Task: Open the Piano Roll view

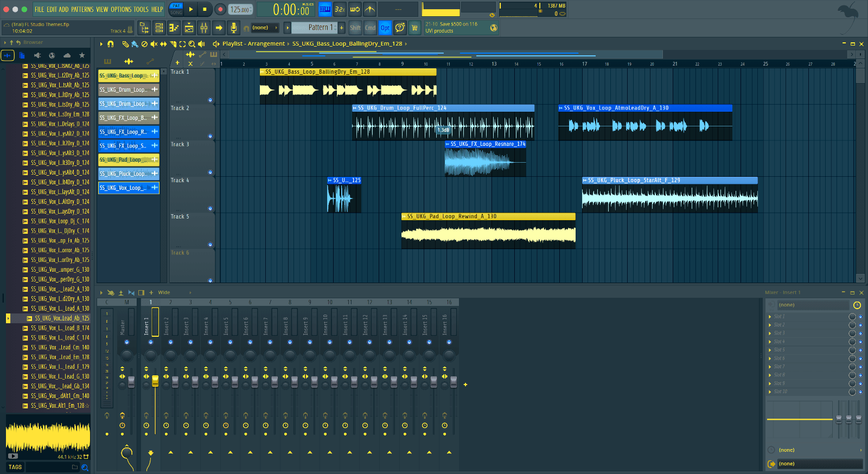Action: pos(174,28)
